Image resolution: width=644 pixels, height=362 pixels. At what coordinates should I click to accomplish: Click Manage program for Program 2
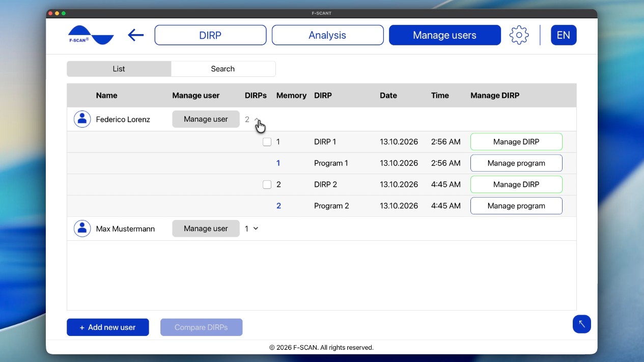(516, 206)
